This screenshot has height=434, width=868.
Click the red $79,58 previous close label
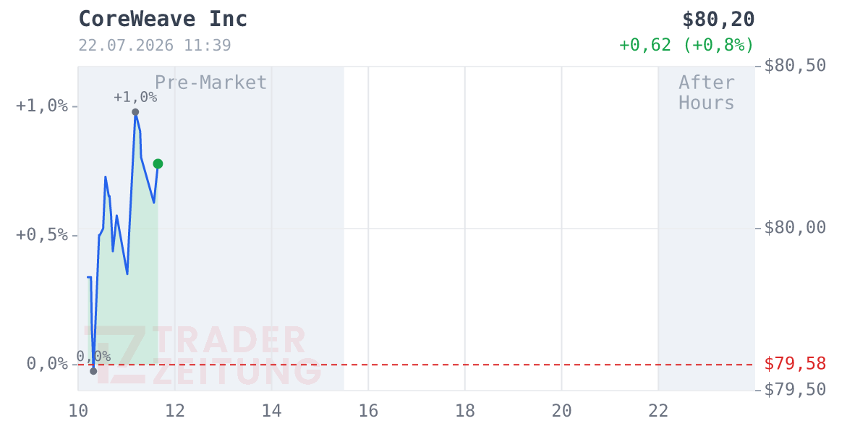point(795,363)
